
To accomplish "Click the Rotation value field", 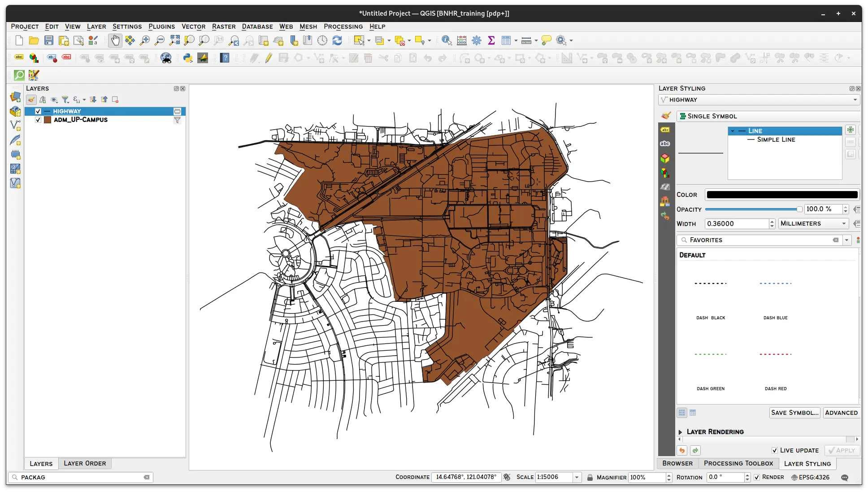I will pyautogui.click(x=725, y=477).
